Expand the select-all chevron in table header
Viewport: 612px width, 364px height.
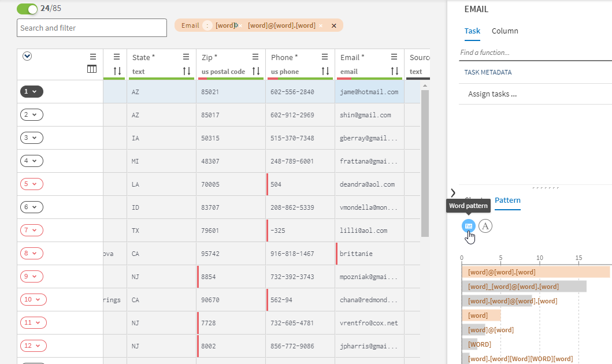pos(27,56)
